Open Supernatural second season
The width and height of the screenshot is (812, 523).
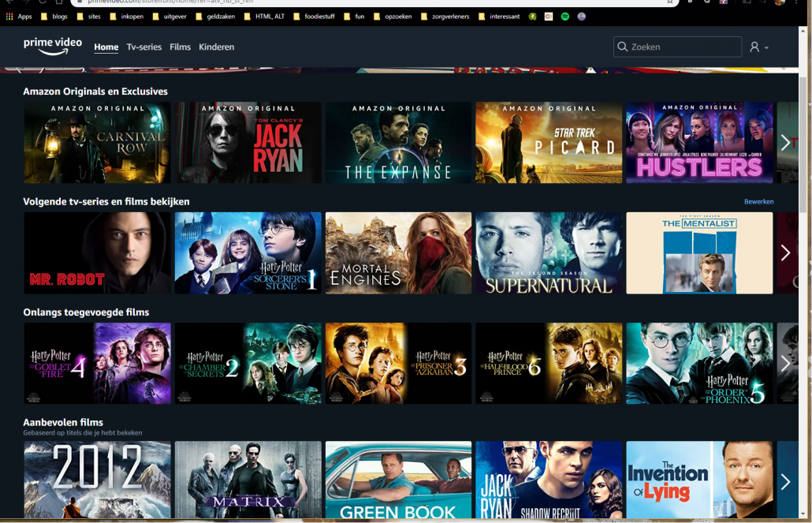pyautogui.click(x=549, y=253)
